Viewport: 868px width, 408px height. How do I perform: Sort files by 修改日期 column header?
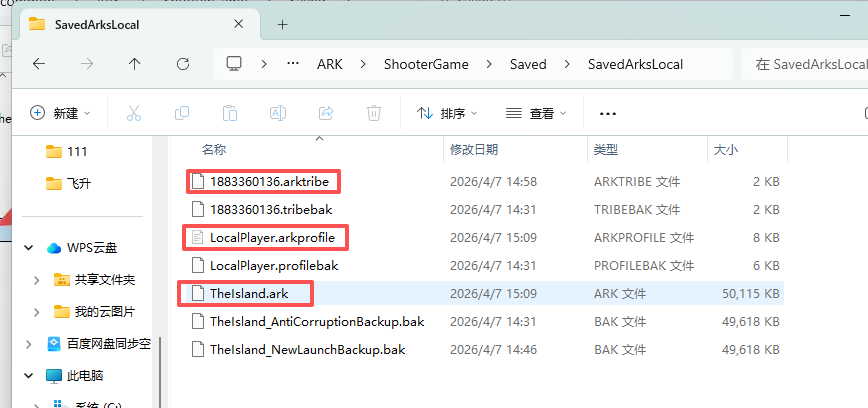(474, 150)
